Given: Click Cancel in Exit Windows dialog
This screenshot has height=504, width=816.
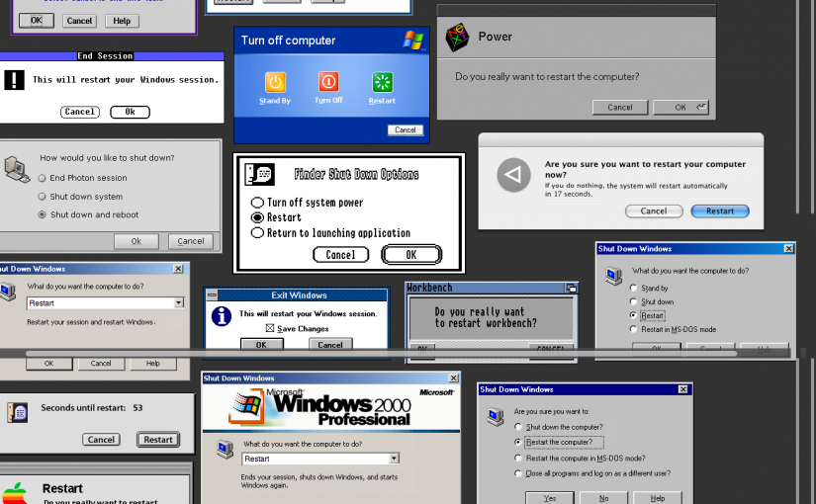Looking at the screenshot, I should click(330, 345).
